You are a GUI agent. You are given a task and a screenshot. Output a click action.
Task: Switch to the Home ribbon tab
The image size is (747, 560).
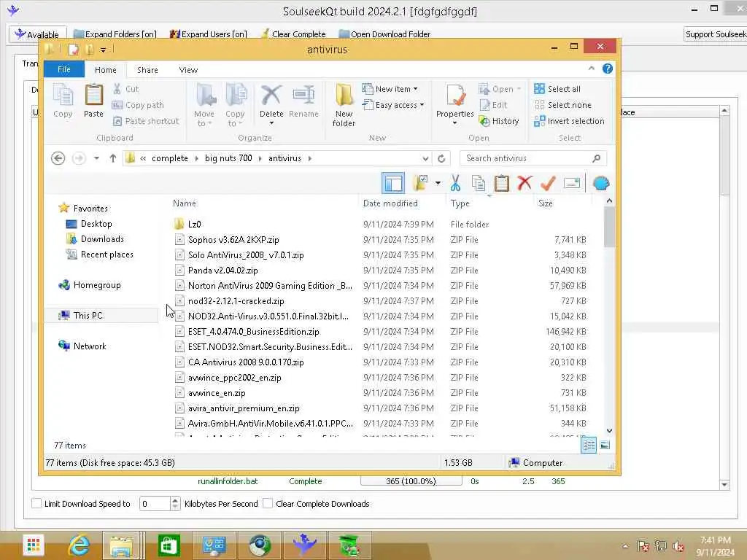tap(105, 70)
